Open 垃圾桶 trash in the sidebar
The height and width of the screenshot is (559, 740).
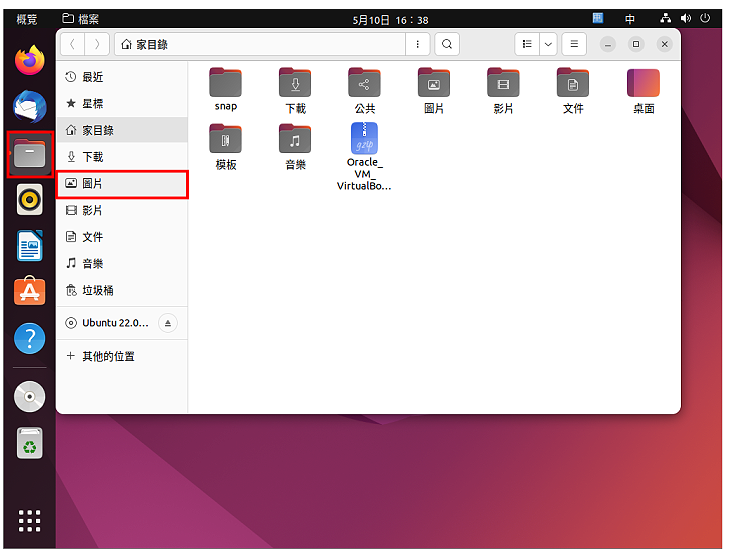[x=122, y=290]
